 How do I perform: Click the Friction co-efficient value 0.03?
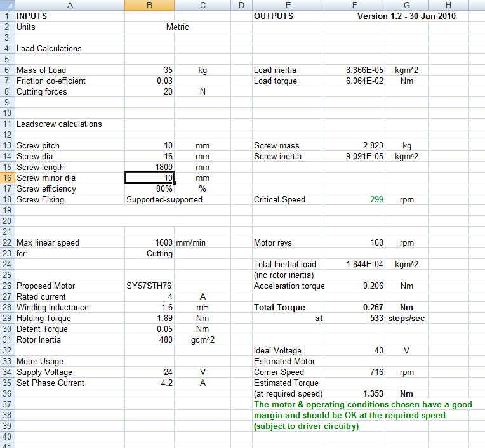[x=150, y=81]
